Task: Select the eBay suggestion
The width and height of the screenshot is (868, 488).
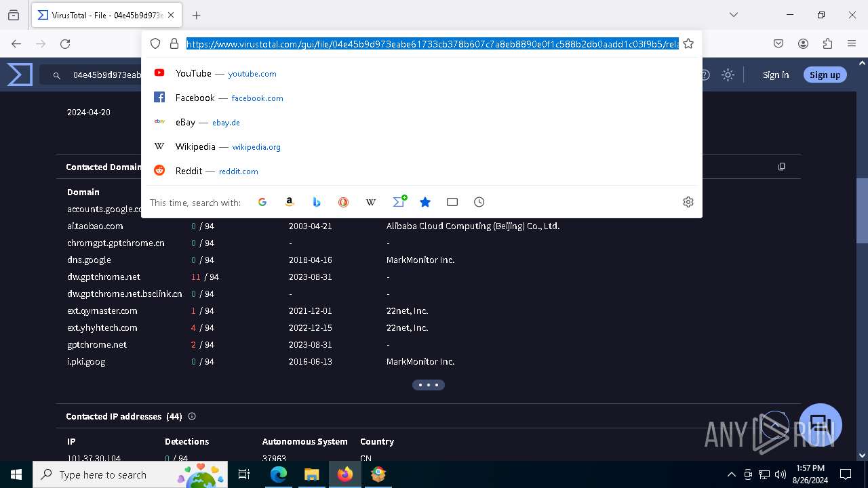Action: (421, 122)
